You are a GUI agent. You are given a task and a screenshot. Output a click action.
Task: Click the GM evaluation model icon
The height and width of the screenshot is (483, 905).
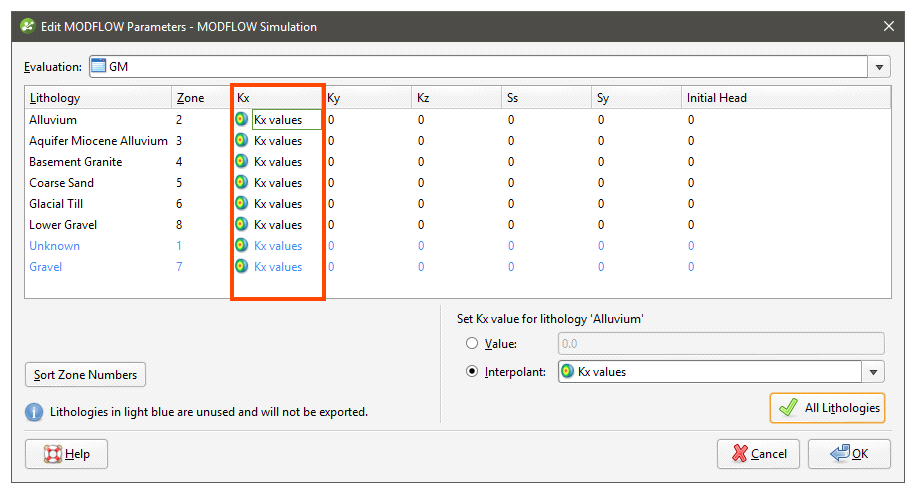coord(99,66)
